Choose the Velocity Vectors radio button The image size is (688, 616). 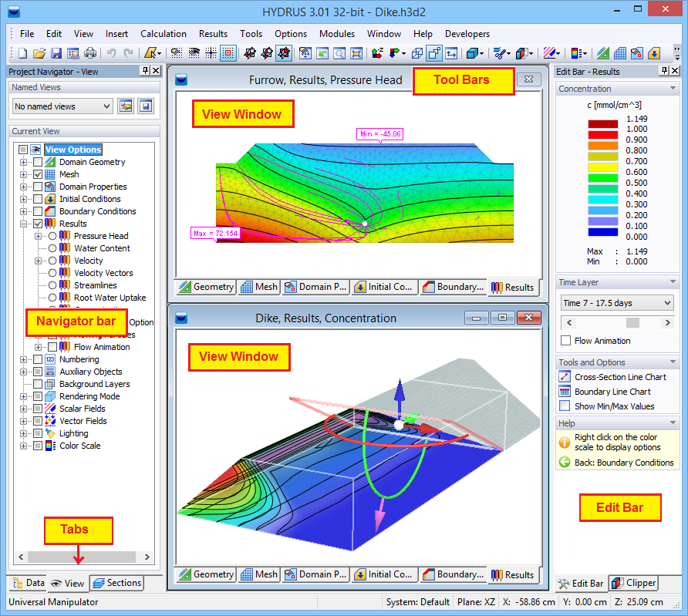coord(52,273)
